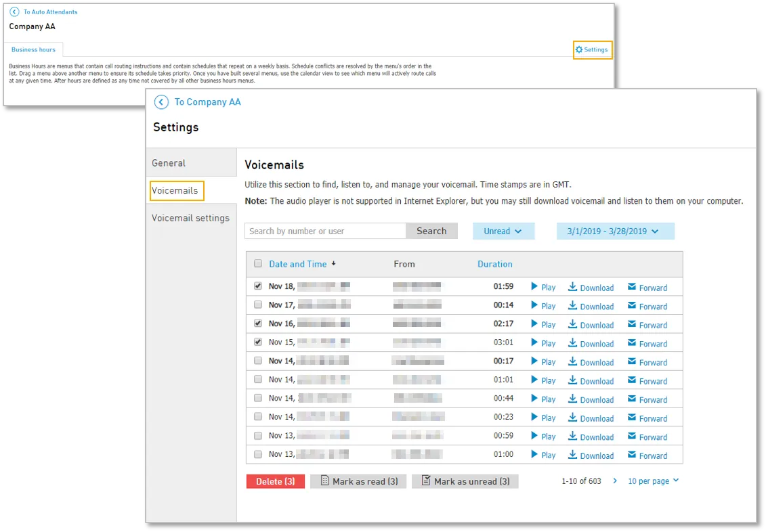This screenshot has height=532, width=766.
Task: Download the 03:01 Nov 15 voicemail
Action: (591, 343)
